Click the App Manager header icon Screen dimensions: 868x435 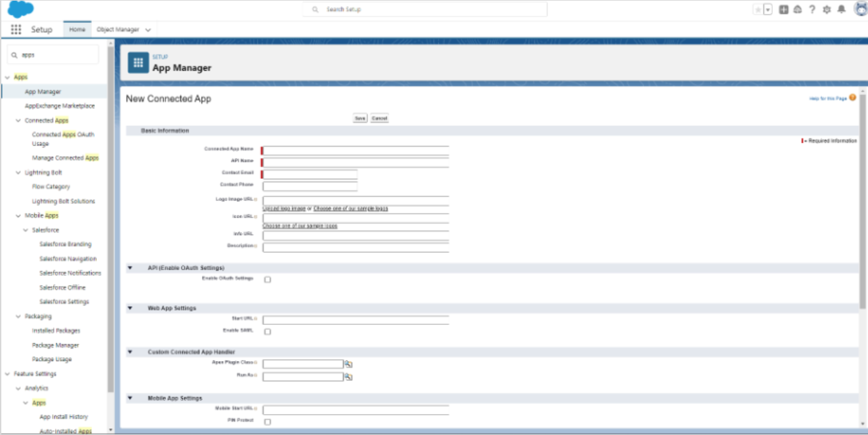click(x=138, y=62)
